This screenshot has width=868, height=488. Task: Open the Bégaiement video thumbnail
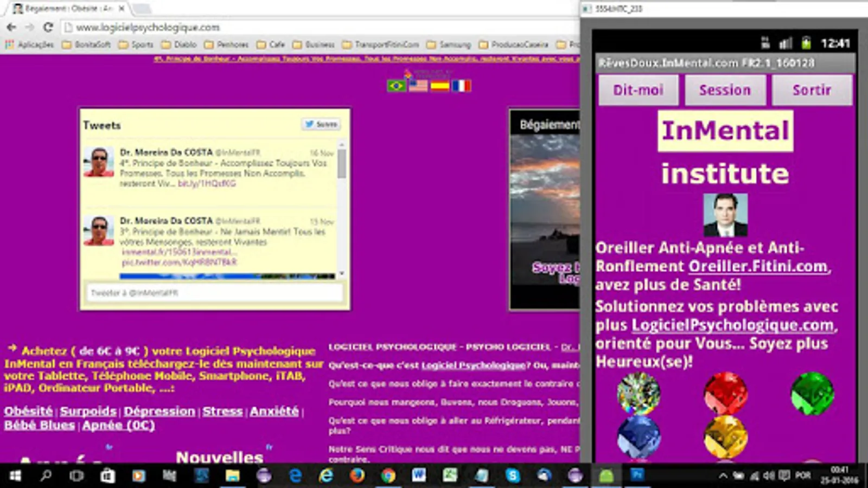(x=545, y=210)
